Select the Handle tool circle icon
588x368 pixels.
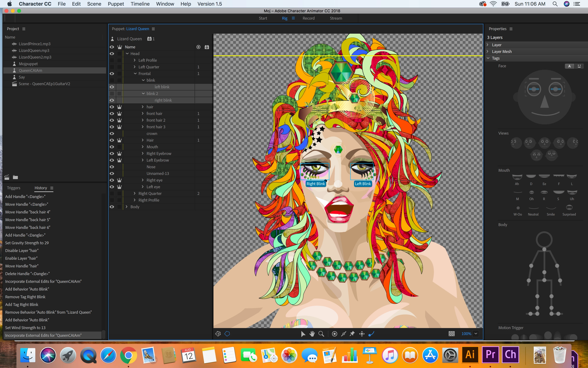click(335, 334)
